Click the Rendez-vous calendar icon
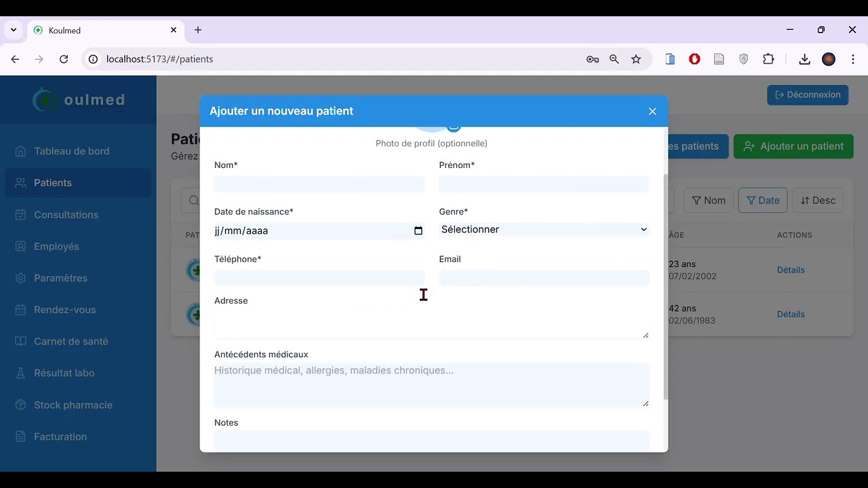 click(20, 310)
